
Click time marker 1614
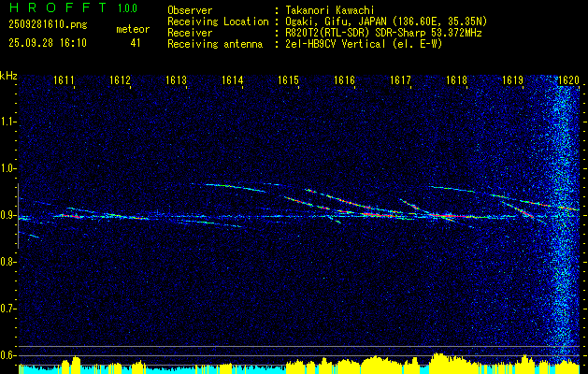(x=233, y=79)
